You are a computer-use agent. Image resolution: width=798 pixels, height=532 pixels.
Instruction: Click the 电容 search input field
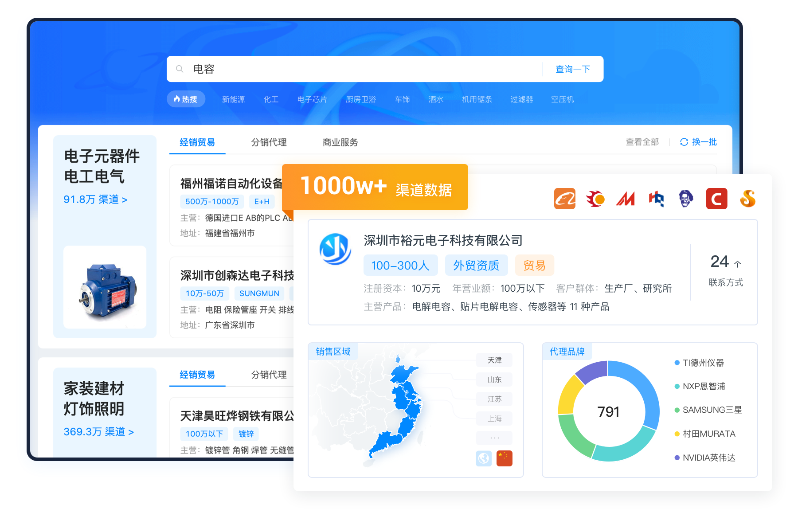[355, 69]
